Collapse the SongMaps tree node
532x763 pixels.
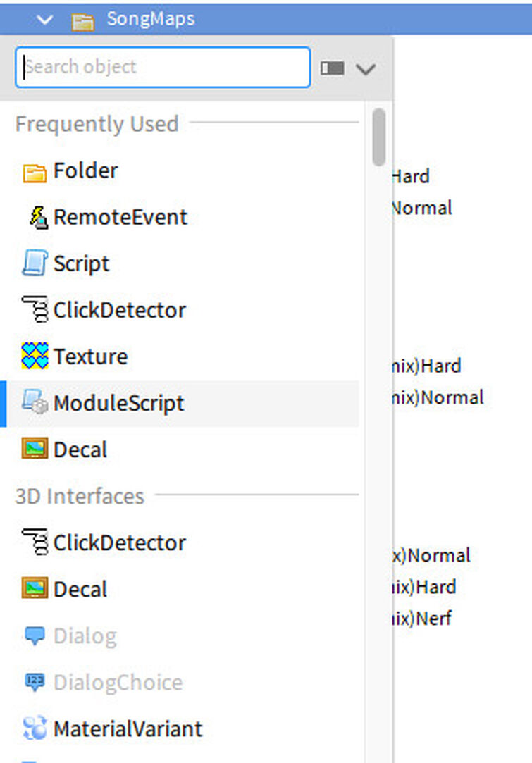(x=44, y=19)
